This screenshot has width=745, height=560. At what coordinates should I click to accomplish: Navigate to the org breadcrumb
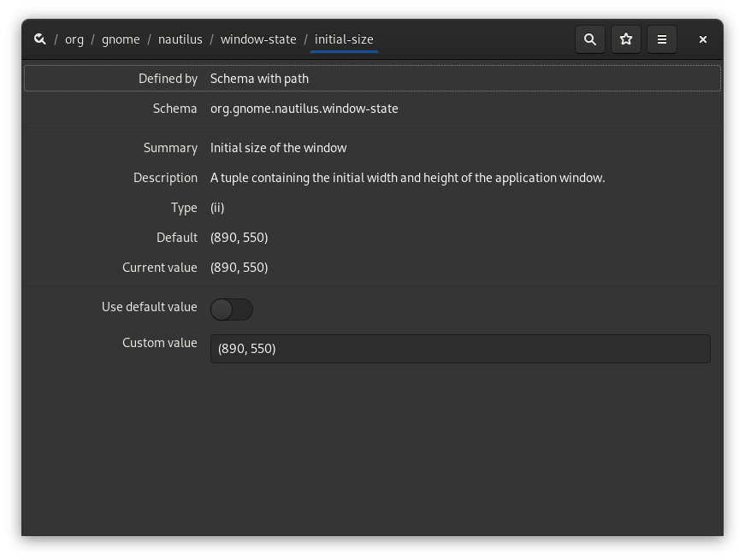click(74, 39)
